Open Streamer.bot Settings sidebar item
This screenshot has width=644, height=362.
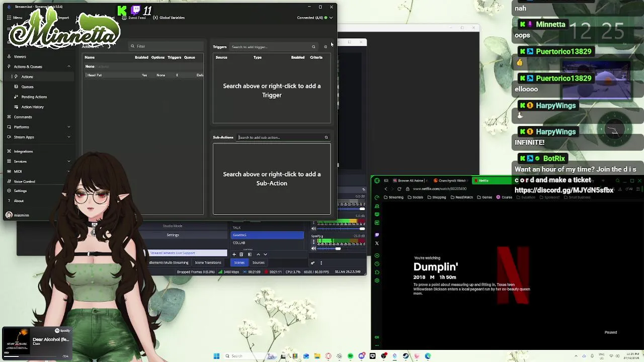[20, 191]
